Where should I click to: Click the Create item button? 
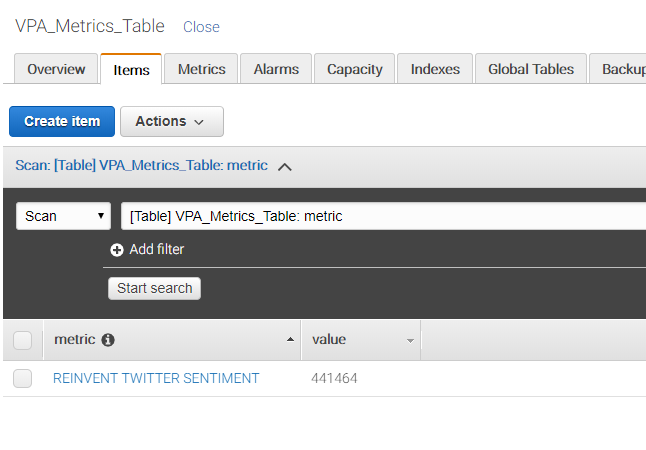point(62,122)
